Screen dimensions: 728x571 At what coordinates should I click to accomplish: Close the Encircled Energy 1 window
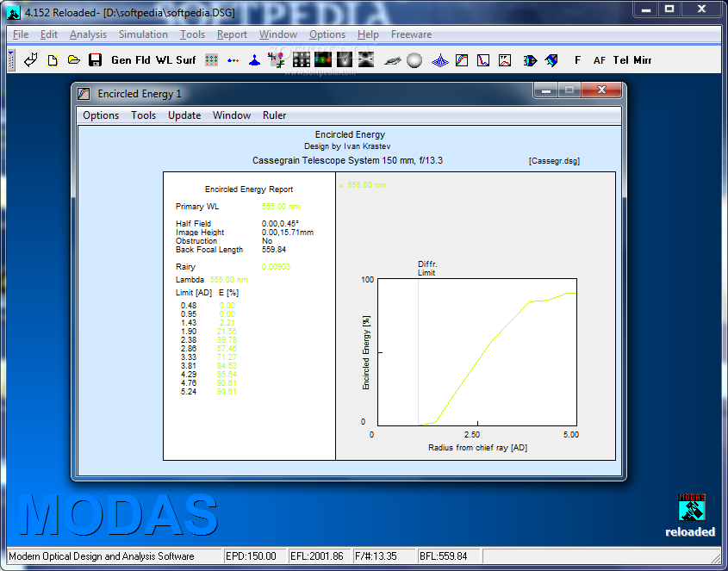pos(601,90)
